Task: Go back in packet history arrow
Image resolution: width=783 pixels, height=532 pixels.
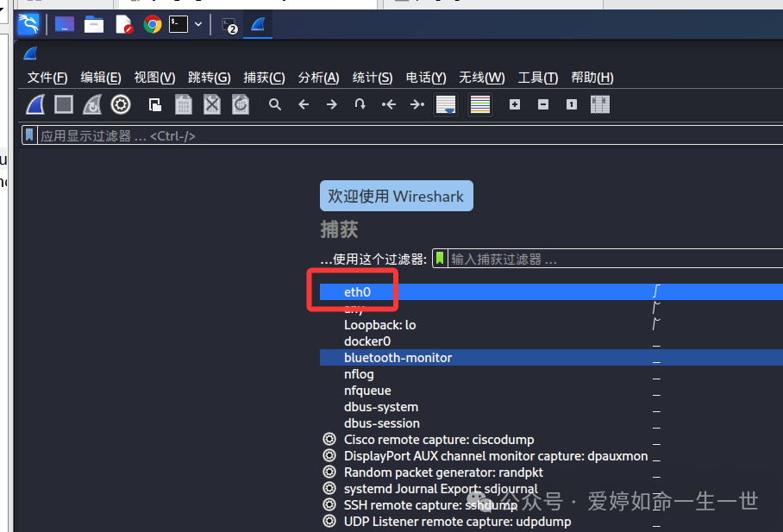Action: pos(304,105)
